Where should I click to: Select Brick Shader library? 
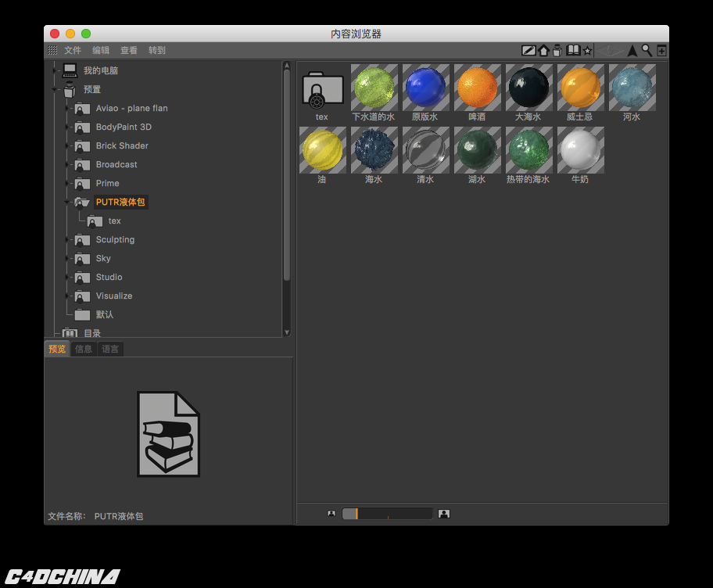pyautogui.click(x=122, y=145)
